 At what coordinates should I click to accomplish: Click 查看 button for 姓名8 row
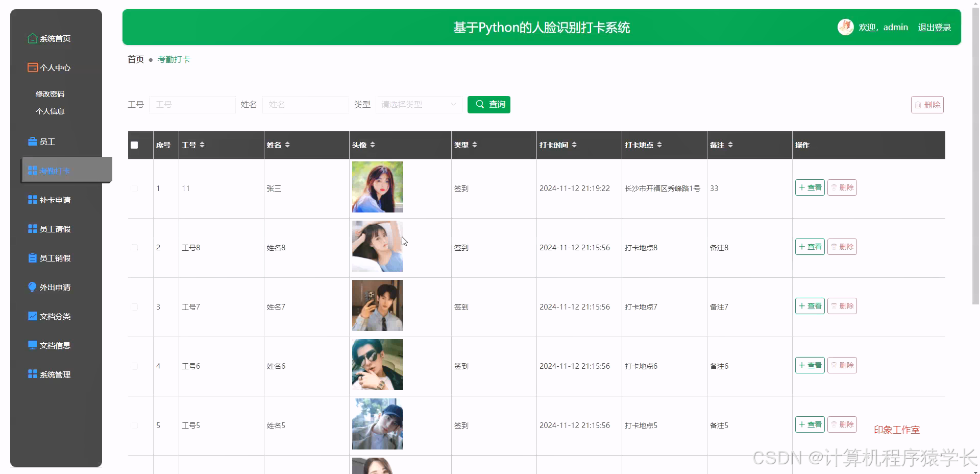(810, 247)
